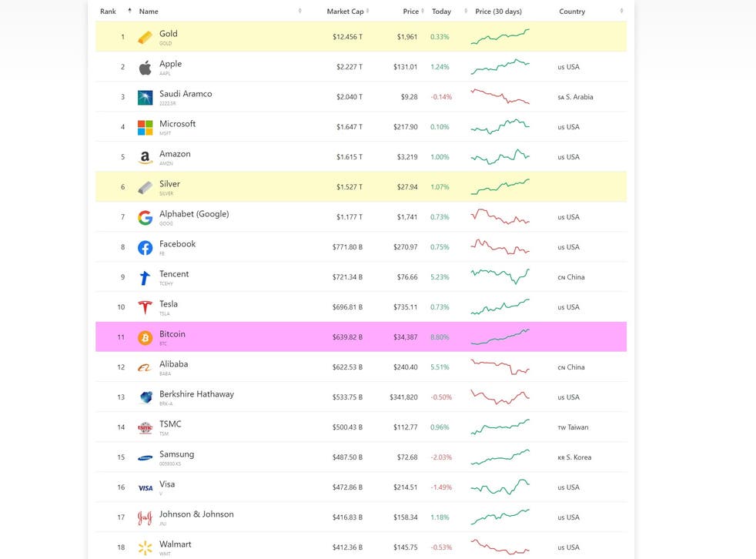
Task: Click the Alibaba logo icon
Action: (145, 367)
